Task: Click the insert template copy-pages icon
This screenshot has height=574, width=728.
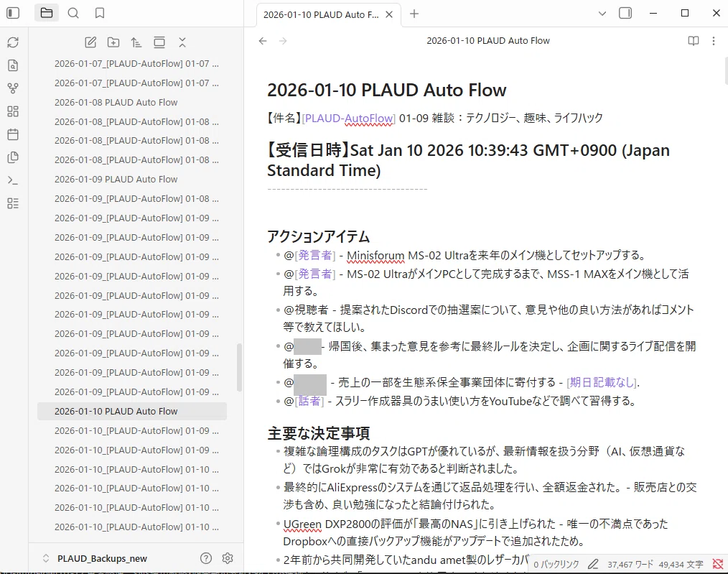Action: tap(13, 157)
